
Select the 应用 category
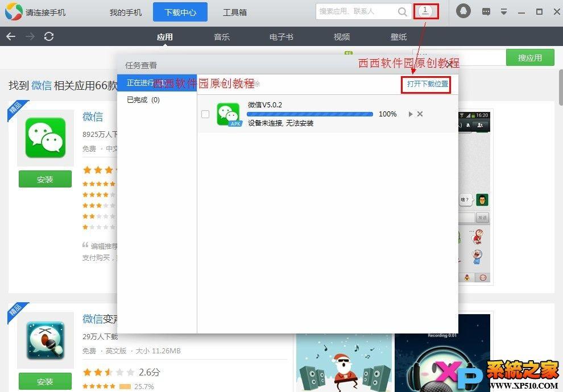pyautogui.click(x=165, y=36)
